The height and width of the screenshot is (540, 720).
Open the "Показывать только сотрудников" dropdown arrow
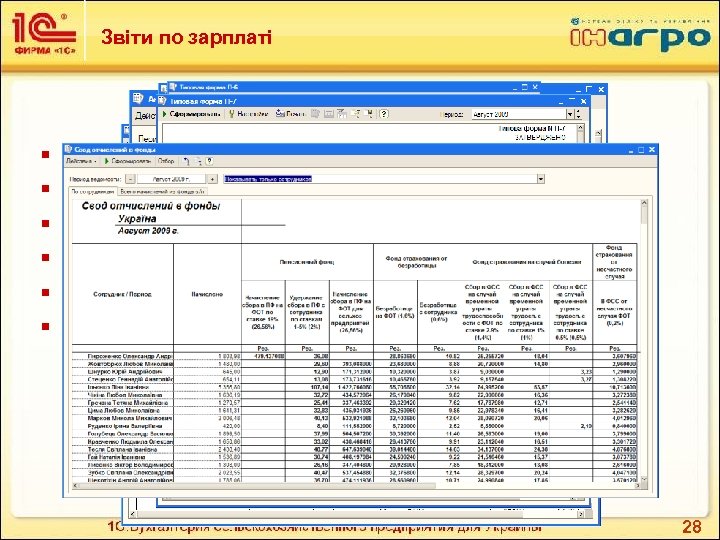point(540,179)
